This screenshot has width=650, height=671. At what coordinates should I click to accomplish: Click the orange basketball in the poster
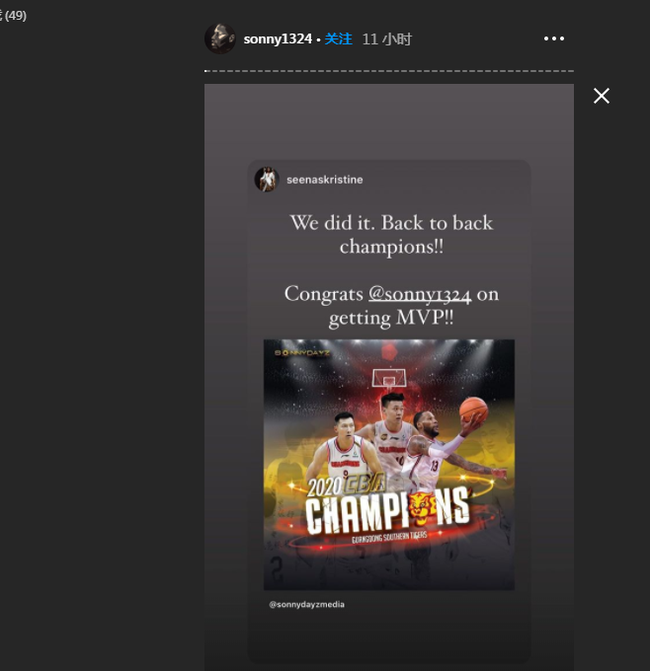coord(473,409)
